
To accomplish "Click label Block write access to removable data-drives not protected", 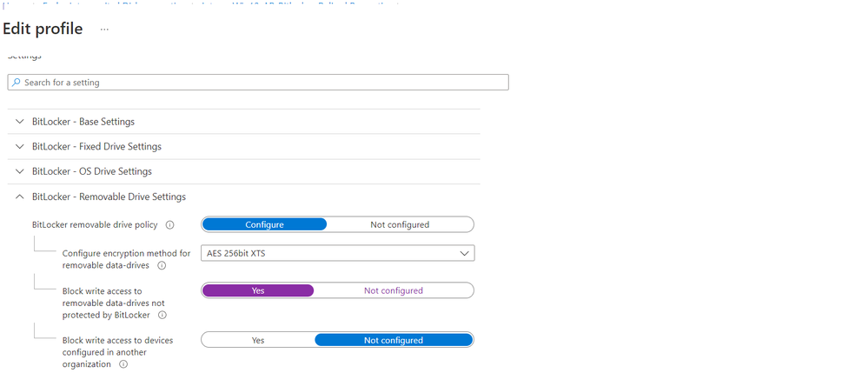I will 113,303.
